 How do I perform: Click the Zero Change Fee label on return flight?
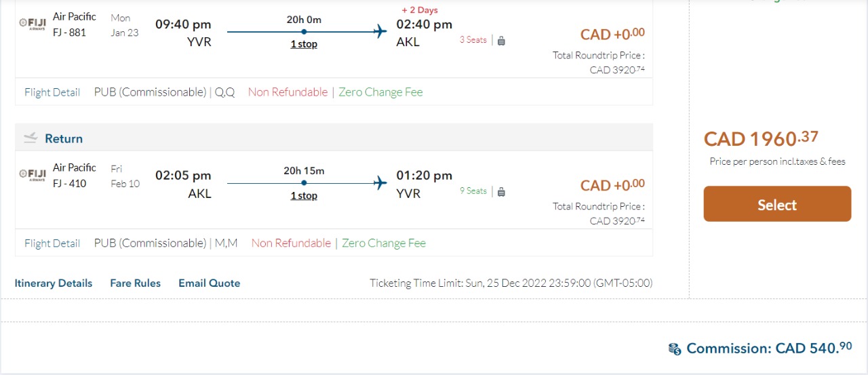tap(384, 243)
